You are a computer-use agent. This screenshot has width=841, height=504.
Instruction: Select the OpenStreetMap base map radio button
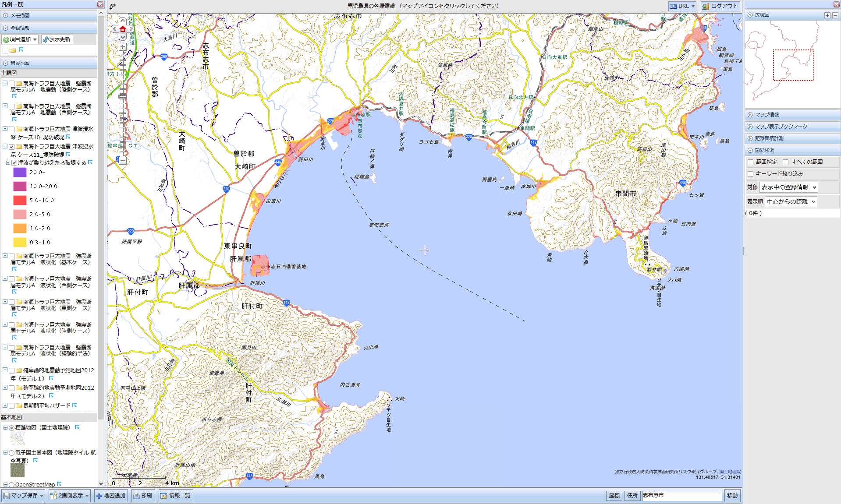coord(12,485)
